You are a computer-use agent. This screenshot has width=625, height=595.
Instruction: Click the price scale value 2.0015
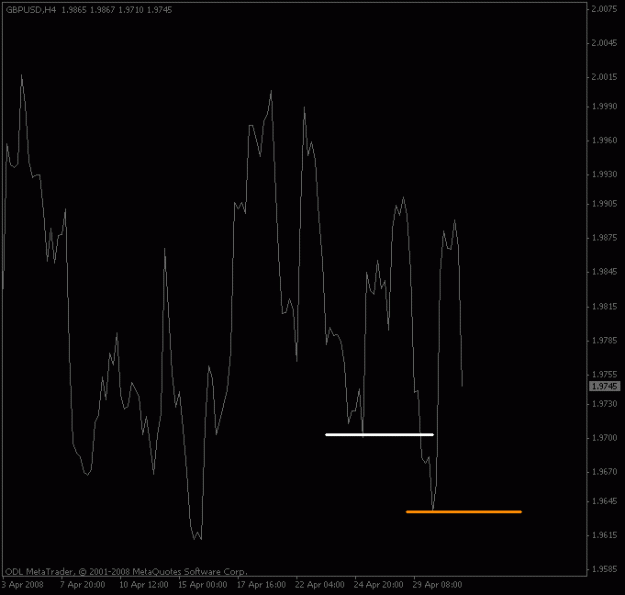tap(604, 77)
